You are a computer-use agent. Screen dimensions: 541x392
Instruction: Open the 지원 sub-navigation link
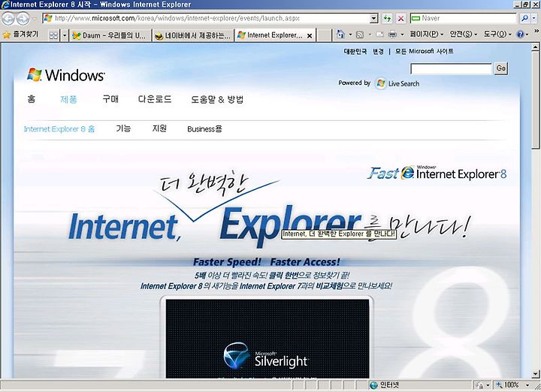(x=159, y=128)
